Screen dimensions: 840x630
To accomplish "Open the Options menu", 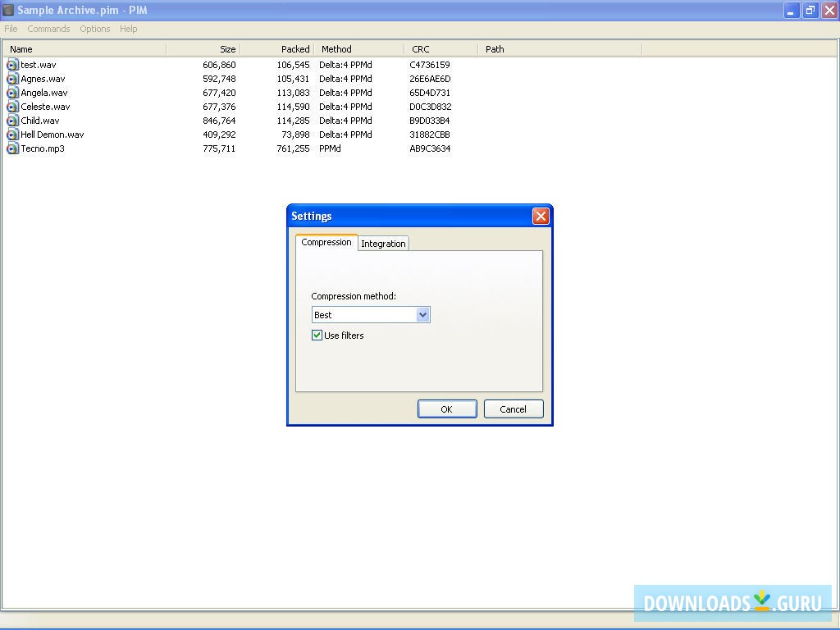I will click(95, 29).
